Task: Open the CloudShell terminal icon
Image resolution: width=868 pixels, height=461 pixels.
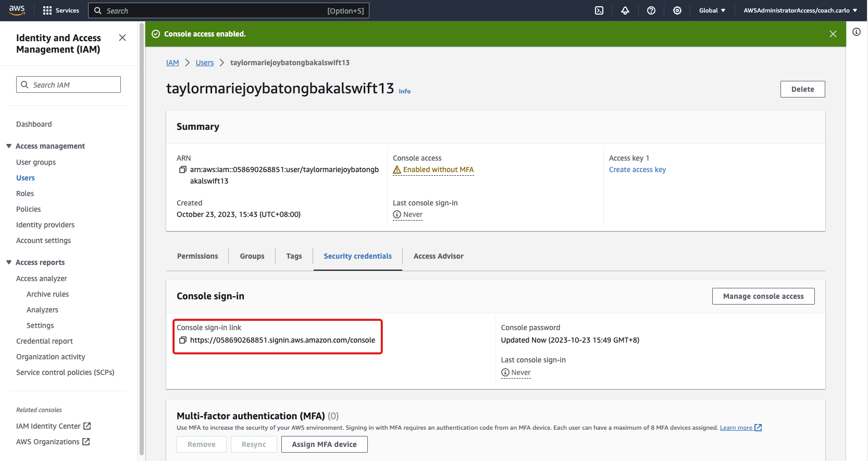Action: coord(599,10)
